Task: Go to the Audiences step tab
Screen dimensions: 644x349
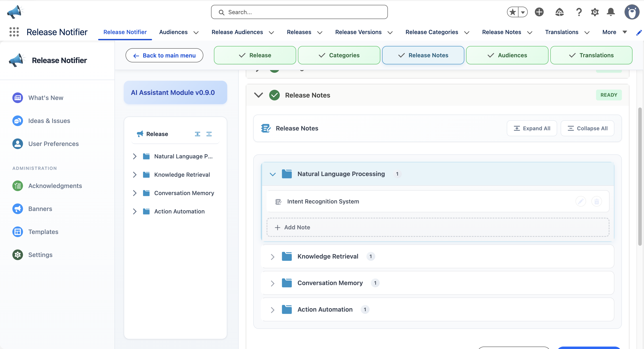Action: (x=507, y=55)
